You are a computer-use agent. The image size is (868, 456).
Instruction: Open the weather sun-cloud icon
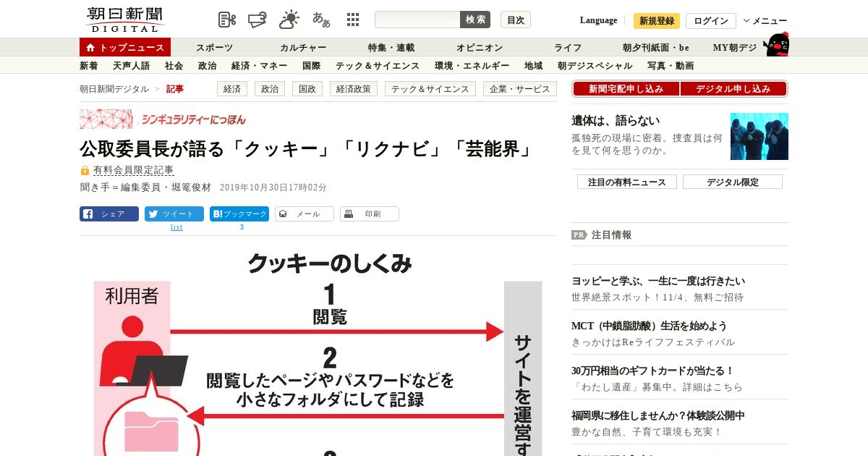289,20
